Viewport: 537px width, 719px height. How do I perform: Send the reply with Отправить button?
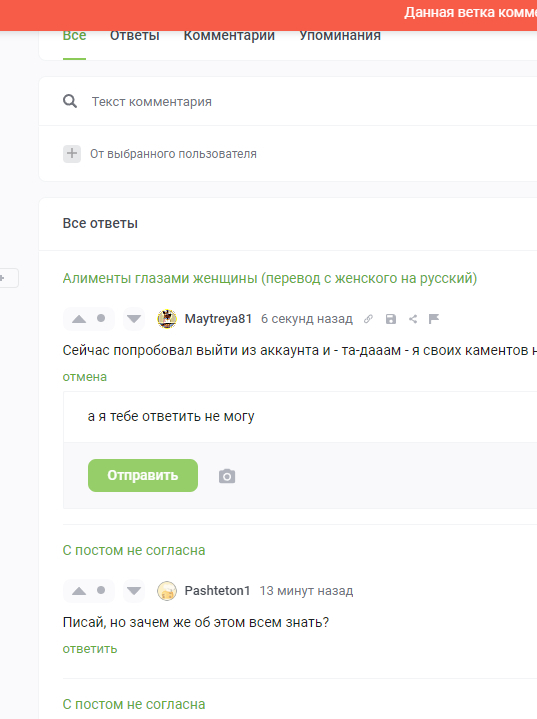[143, 476]
